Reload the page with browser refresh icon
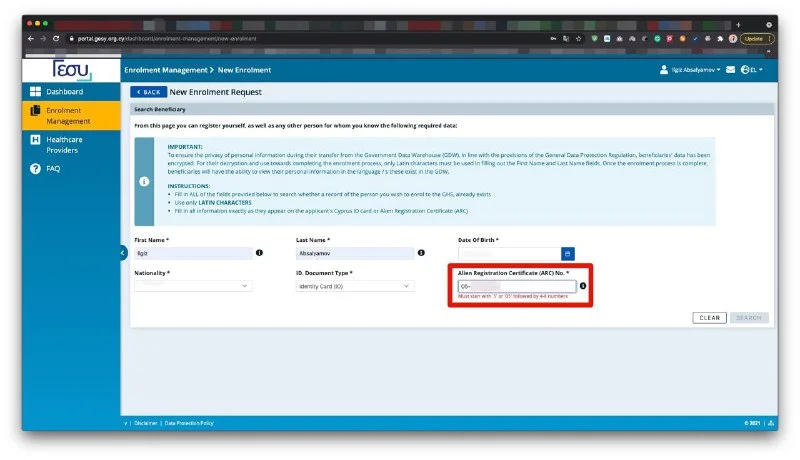 [x=56, y=38]
